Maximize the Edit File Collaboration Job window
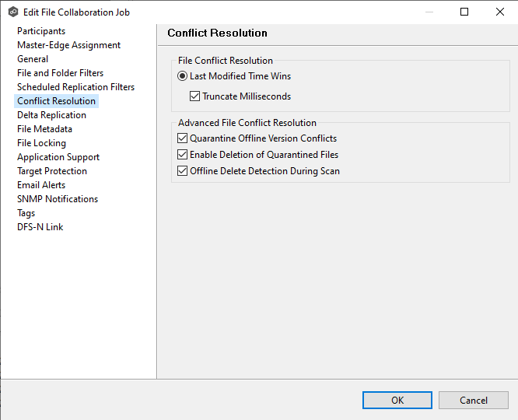518x420 pixels. point(464,12)
